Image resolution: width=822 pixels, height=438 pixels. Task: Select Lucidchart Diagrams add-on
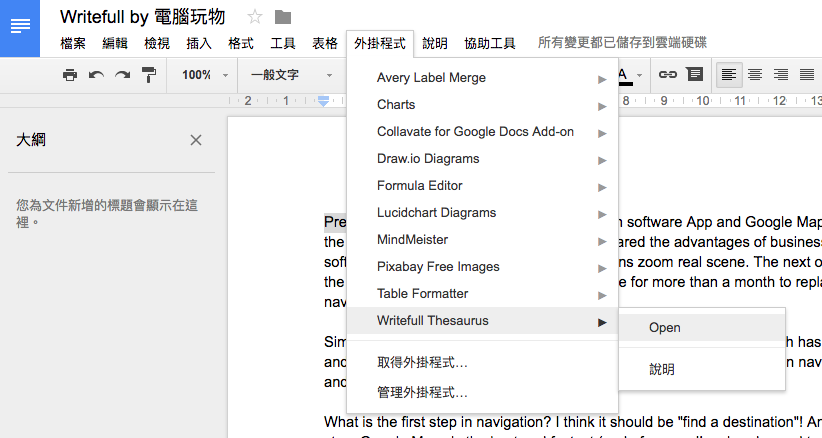482,213
